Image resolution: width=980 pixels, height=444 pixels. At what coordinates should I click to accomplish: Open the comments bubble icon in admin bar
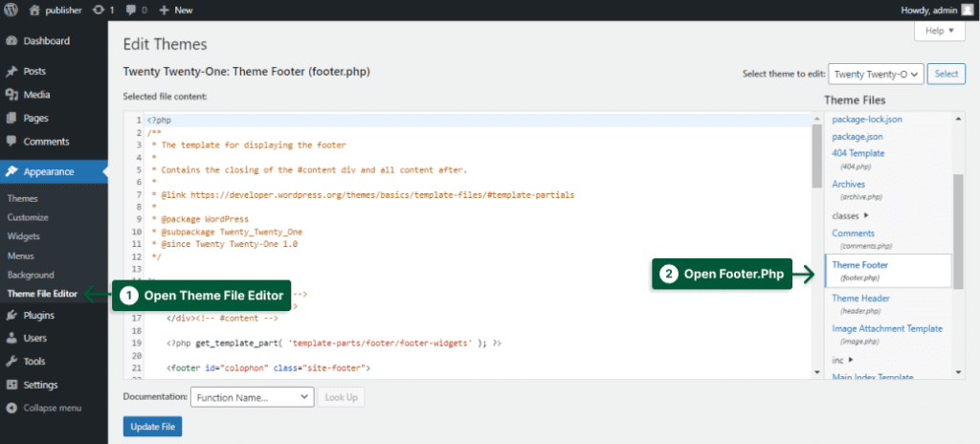point(130,10)
